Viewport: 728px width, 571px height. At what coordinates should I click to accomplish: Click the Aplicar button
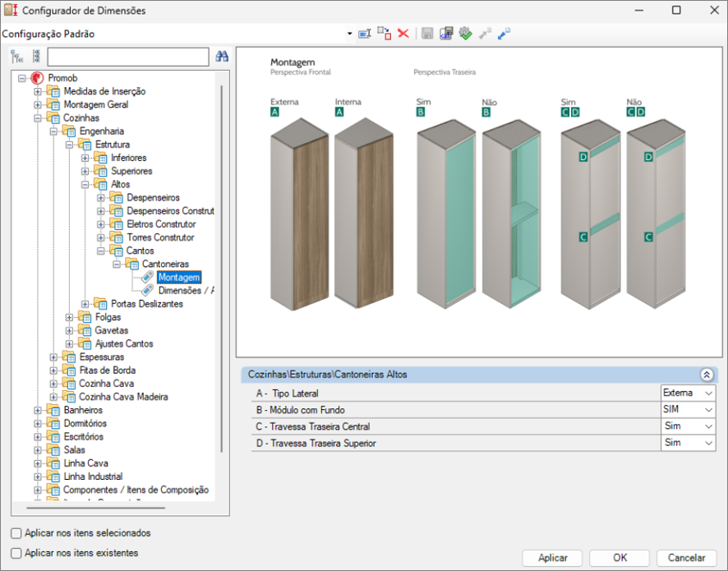(x=552, y=558)
